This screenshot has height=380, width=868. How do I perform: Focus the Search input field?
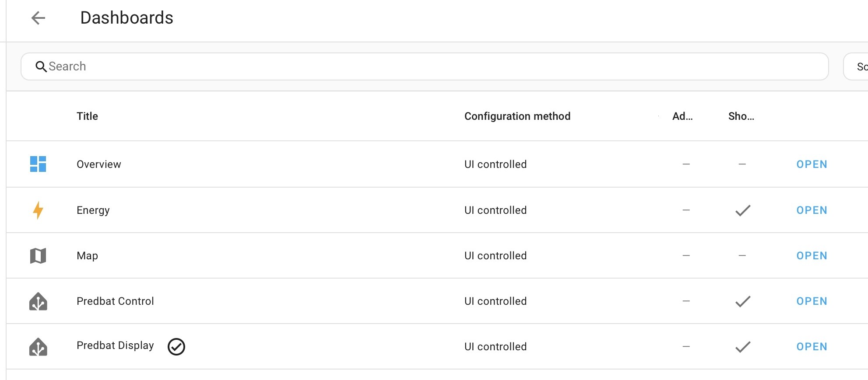(425, 66)
